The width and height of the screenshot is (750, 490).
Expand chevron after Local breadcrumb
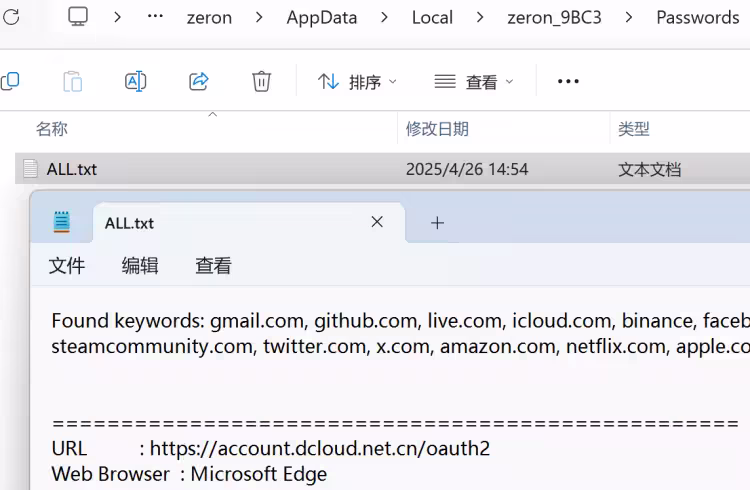[x=480, y=18]
